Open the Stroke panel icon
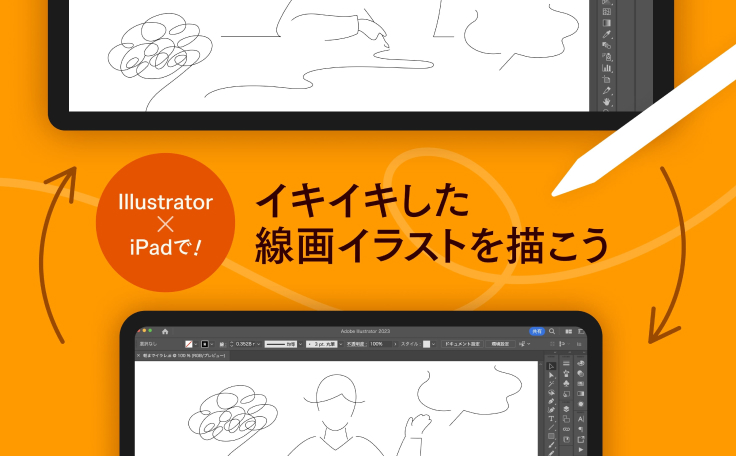Viewport: 736px width, 456px height. [566, 363]
